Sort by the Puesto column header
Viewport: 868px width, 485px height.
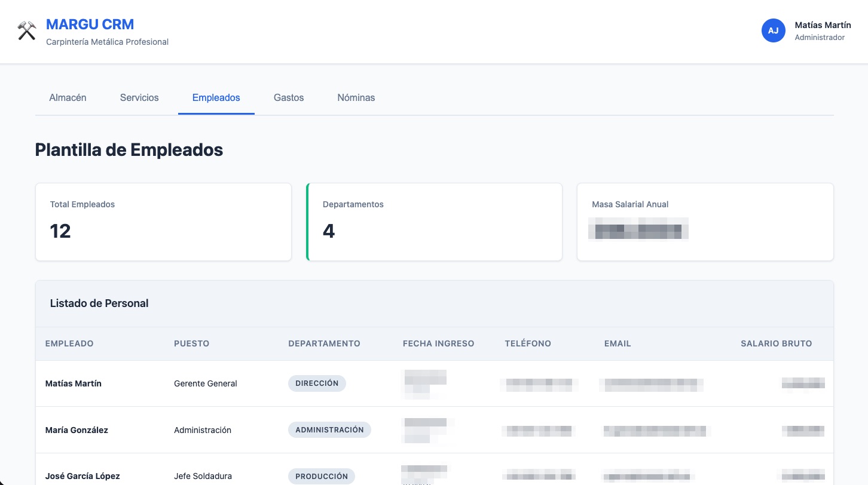click(x=191, y=343)
